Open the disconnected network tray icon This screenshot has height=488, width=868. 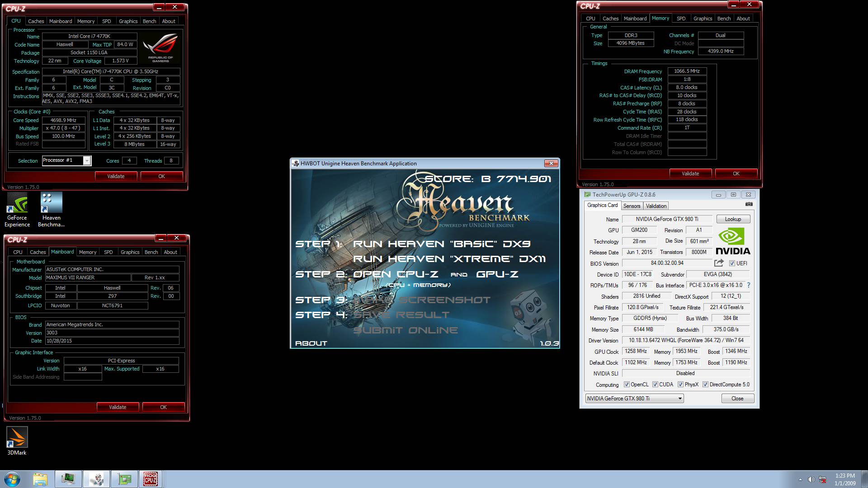[823, 479]
